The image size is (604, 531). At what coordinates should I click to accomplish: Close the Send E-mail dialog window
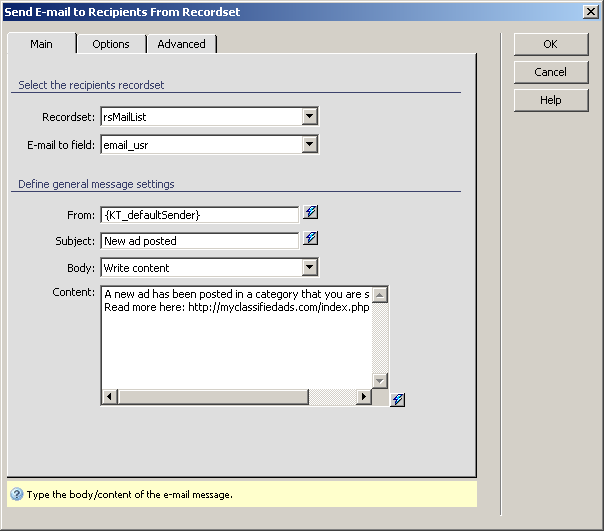[591, 11]
